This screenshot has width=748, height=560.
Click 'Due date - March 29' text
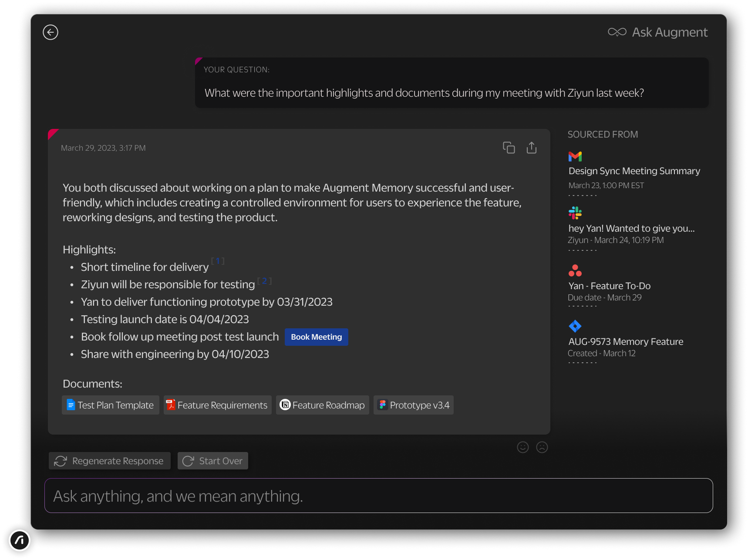(604, 297)
